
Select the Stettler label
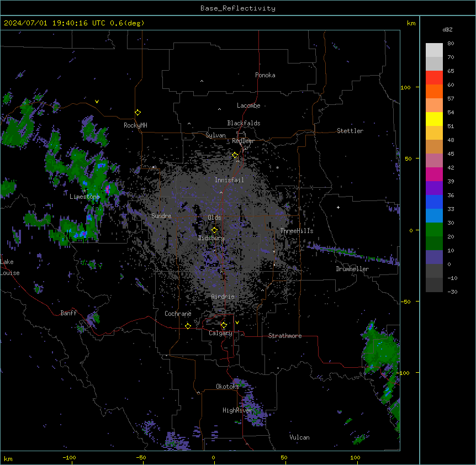pyautogui.click(x=350, y=131)
